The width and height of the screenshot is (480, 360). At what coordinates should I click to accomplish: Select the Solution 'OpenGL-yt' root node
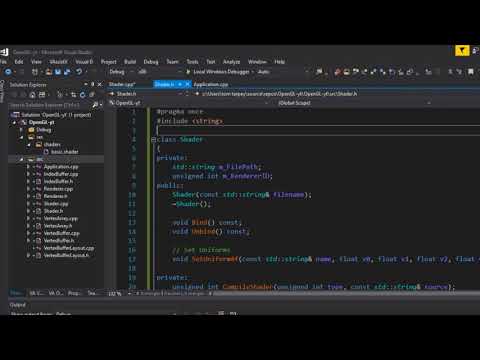click(56, 115)
